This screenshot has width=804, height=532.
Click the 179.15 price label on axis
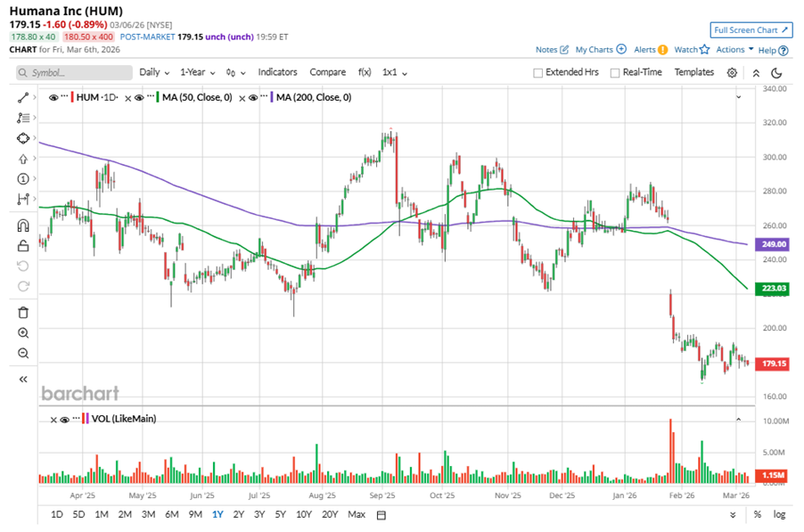tap(773, 364)
